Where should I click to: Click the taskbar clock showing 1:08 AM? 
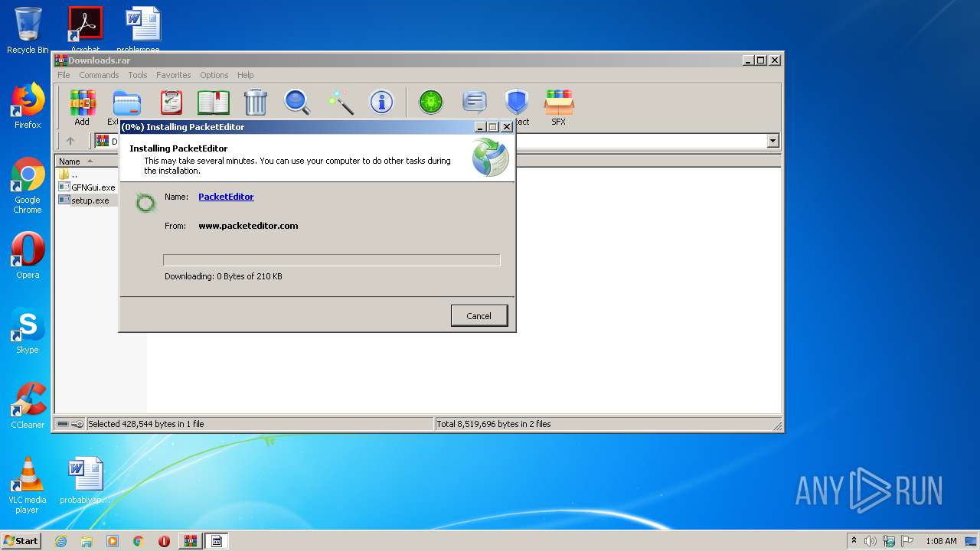(941, 541)
